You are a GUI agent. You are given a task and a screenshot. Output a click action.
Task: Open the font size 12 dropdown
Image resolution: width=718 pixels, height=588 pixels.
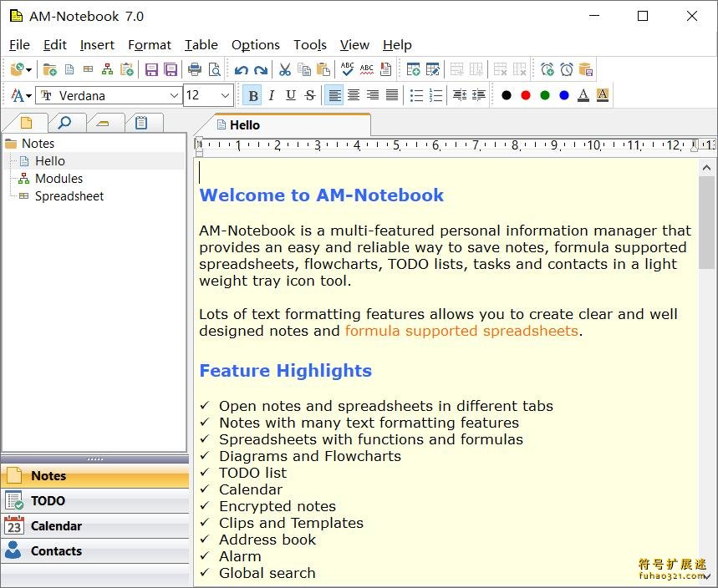(225, 96)
